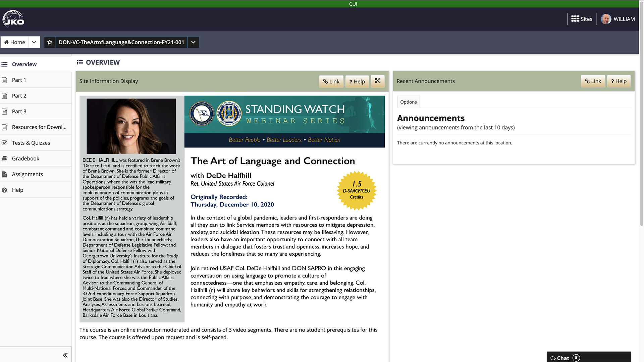Image resolution: width=644 pixels, height=362 pixels.
Task: Click the Tests & Quizzes checkmark icon
Action: [x=5, y=143]
